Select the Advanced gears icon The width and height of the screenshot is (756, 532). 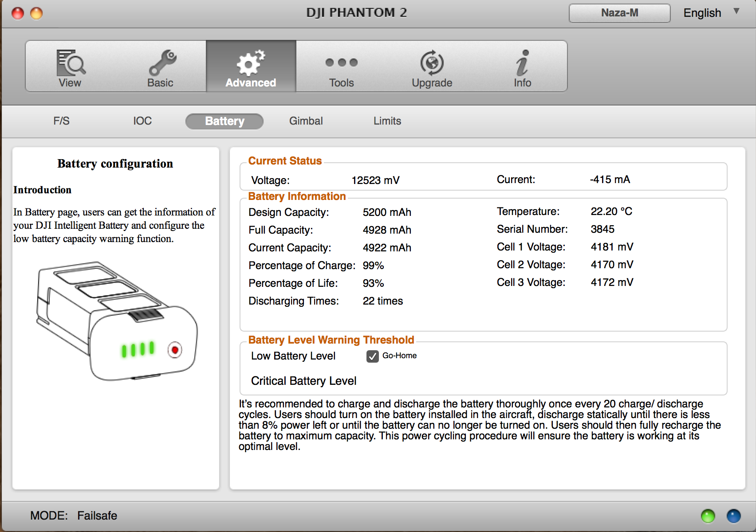point(251,63)
